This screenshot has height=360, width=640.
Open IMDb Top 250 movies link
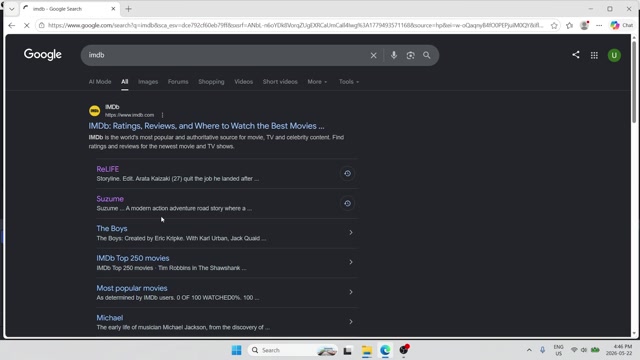133,258
